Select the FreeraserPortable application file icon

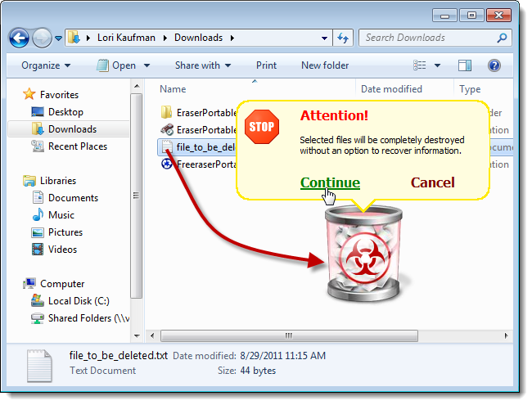click(166, 164)
